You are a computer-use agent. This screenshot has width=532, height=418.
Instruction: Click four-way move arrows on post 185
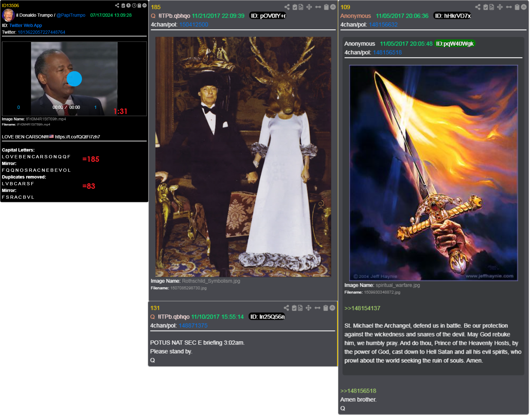[309, 7]
